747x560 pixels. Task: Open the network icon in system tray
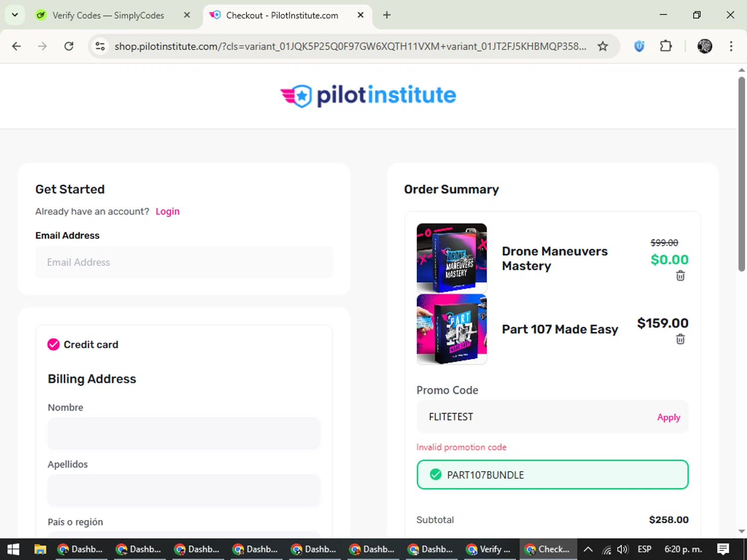click(607, 550)
